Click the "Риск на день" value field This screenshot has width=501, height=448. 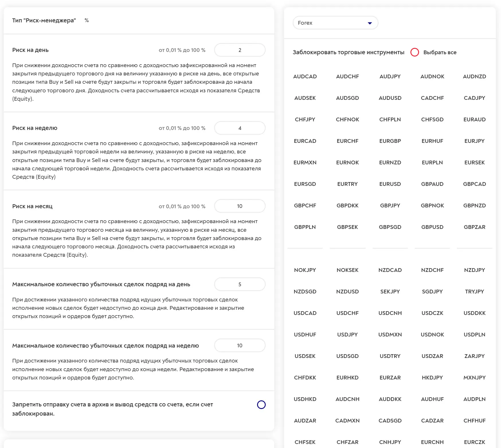[x=240, y=50]
